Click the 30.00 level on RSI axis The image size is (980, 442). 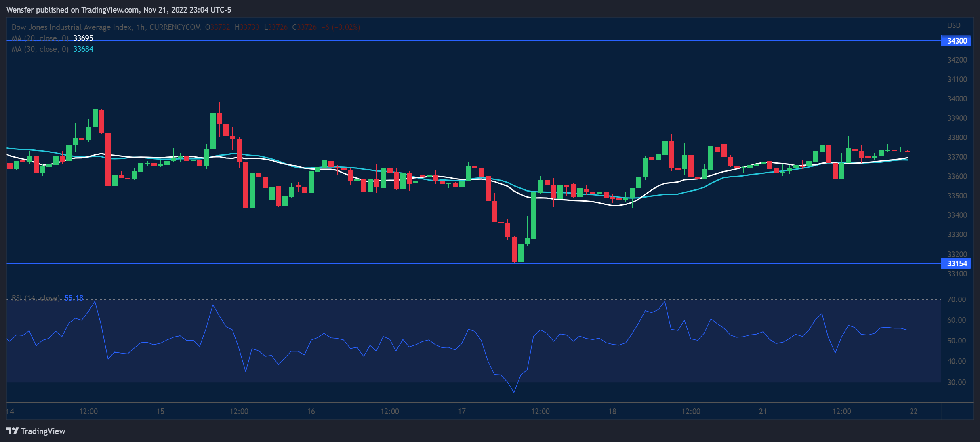(956, 382)
